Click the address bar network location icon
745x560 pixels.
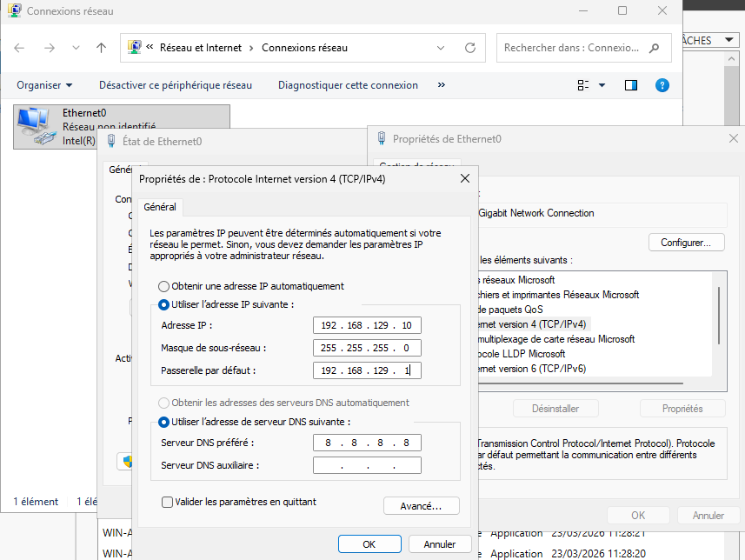click(135, 47)
